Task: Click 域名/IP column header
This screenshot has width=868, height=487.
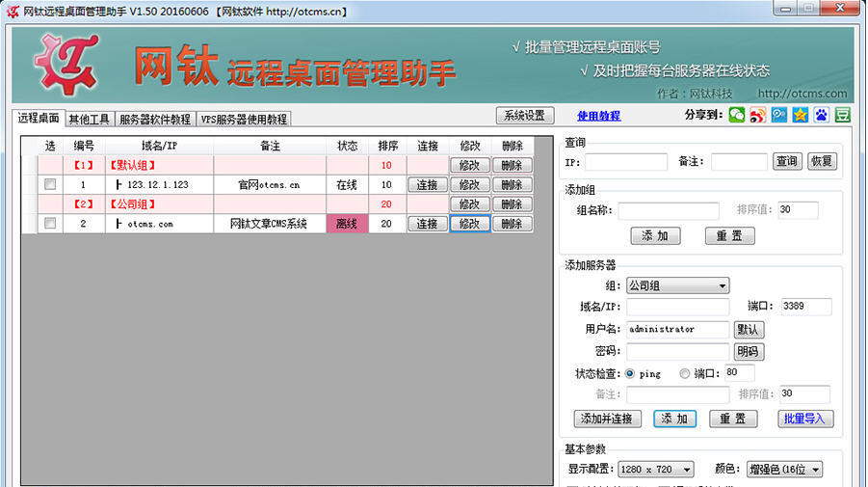Action: click(x=159, y=146)
